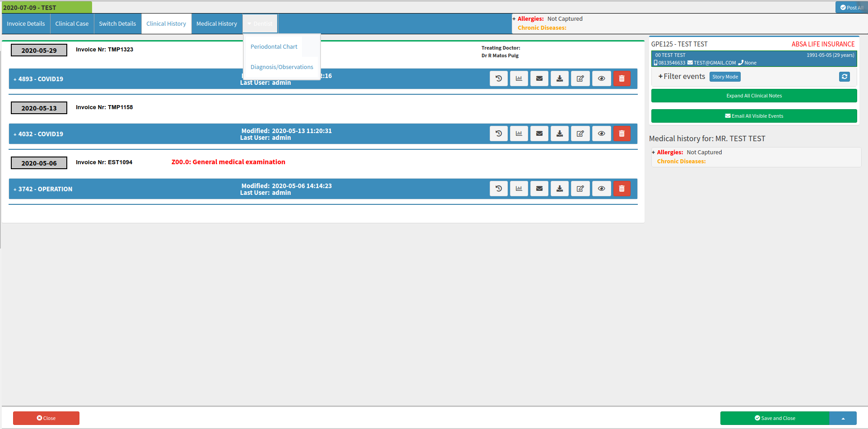Viewport: 868px width, 429px height.
Task: Download the 3742 - OPERATION clinical note
Action: click(560, 189)
